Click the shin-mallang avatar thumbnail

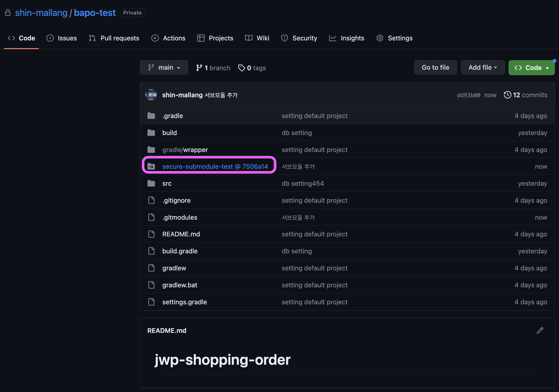tap(151, 95)
